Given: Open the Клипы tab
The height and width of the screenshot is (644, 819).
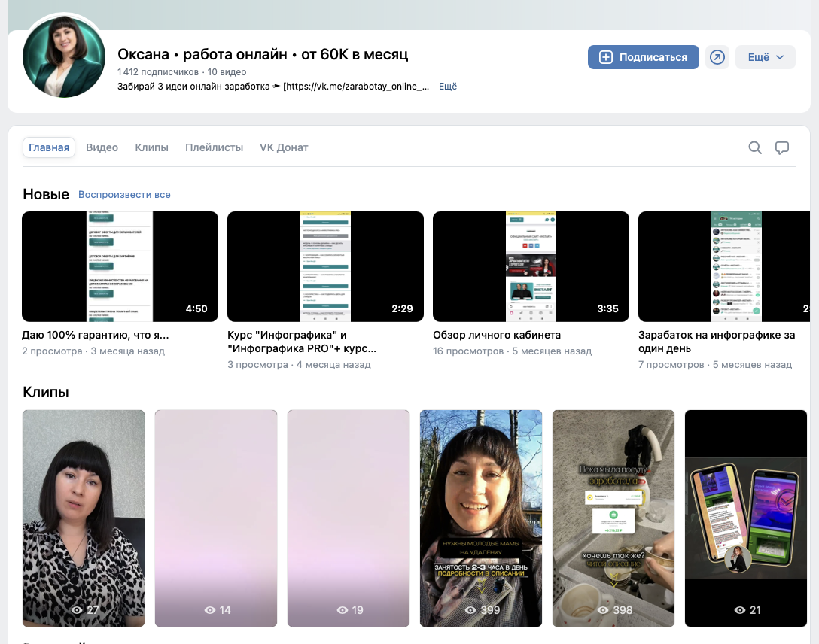Looking at the screenshot, I should 151,147.
